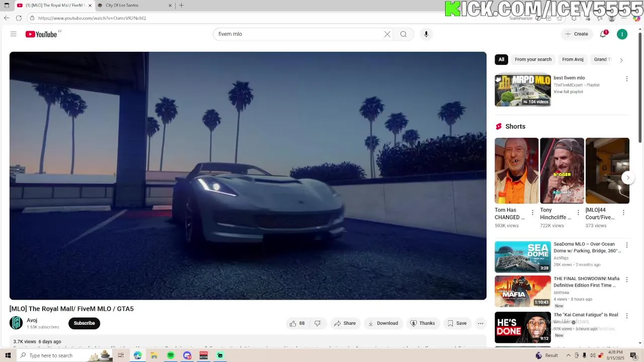Viewport: 644px width, 362px height.
Task: Reload the page with refresh icon
Action: coord(19,18)
